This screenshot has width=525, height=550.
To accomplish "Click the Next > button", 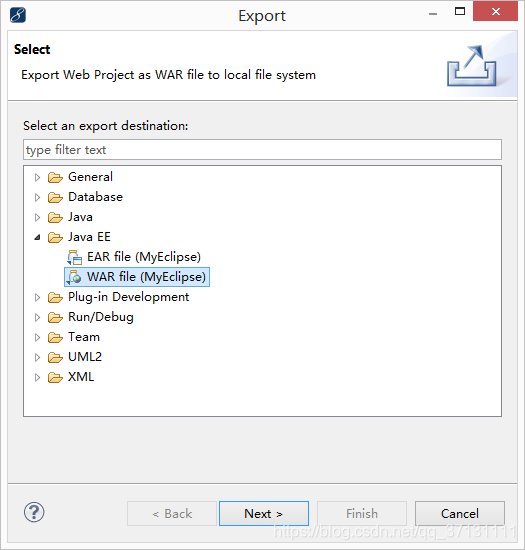I will (264, 514).
